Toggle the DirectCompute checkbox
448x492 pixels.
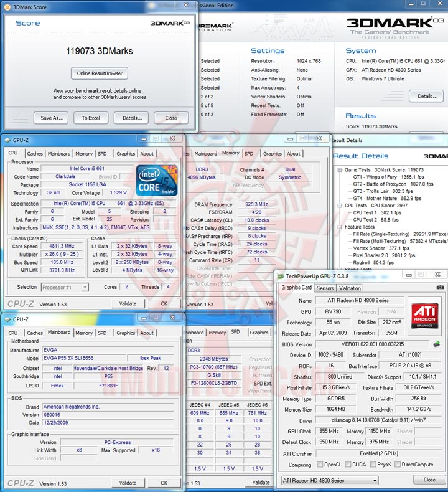pos(398,464)
